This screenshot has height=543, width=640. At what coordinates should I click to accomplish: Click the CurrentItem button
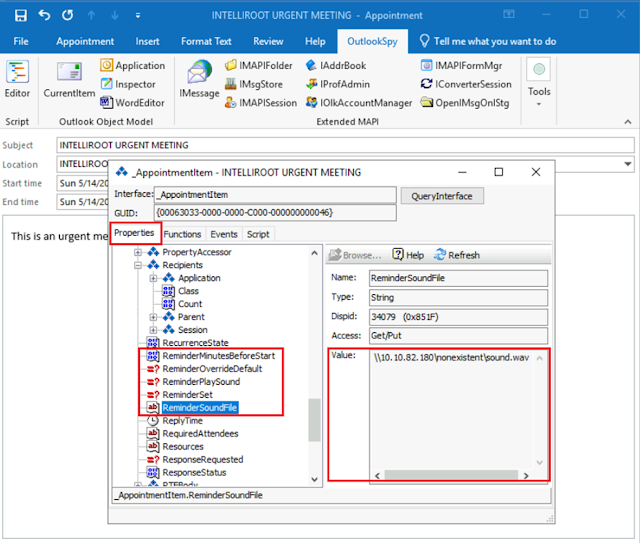(x=69, y=80)
